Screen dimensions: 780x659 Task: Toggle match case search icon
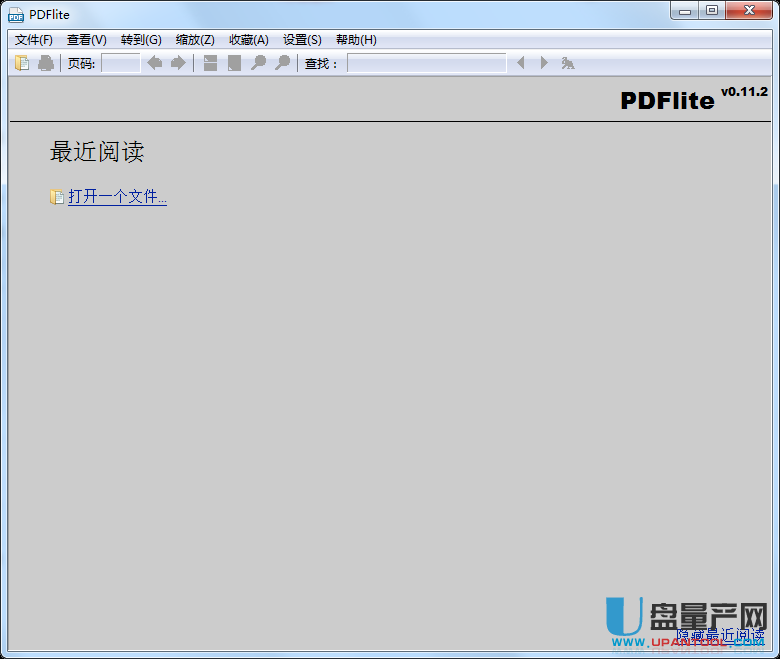click(x=568, y=63)
